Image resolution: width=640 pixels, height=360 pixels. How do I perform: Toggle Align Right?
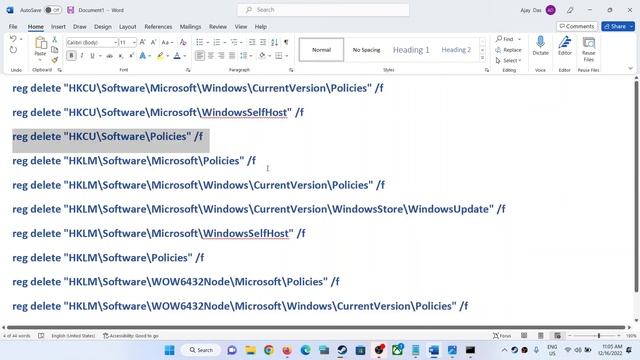pos(221,56)
